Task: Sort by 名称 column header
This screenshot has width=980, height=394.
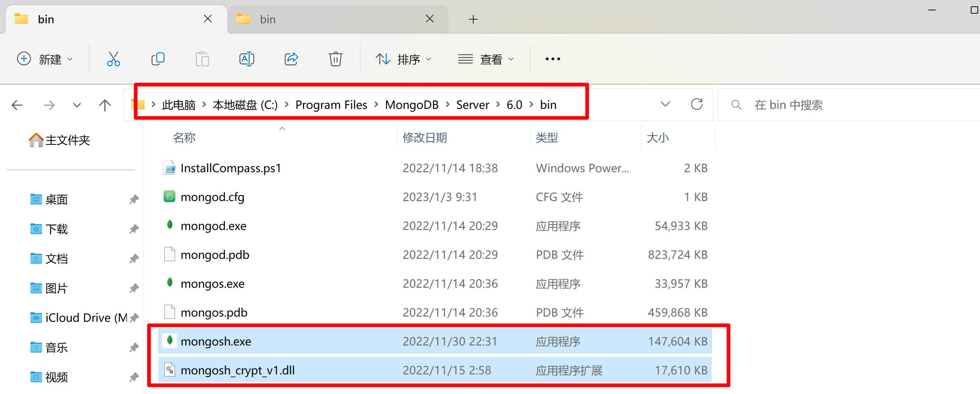Action: point(184,137)
